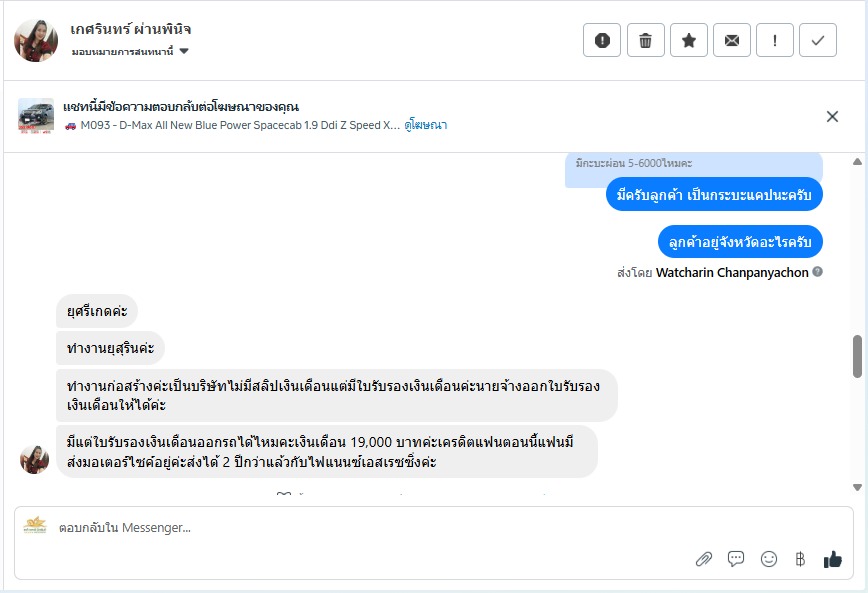The width and height of the screenshot is (868, 593).
Task: Star this conversation as follow-up
Action: 689,40
